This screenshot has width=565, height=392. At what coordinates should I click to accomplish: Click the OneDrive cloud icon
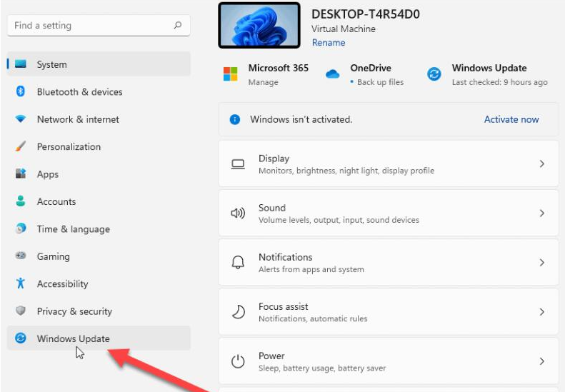[332, 74]
